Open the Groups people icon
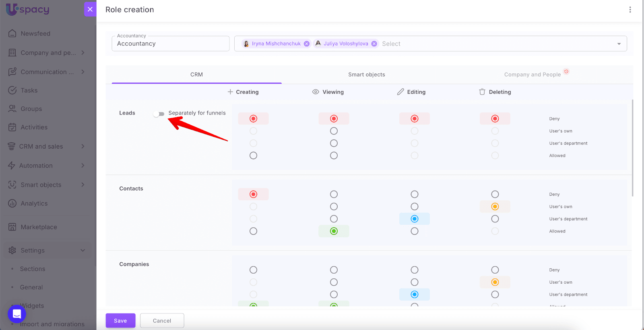This screenshot has width=644, height=330. coord(12,109)
